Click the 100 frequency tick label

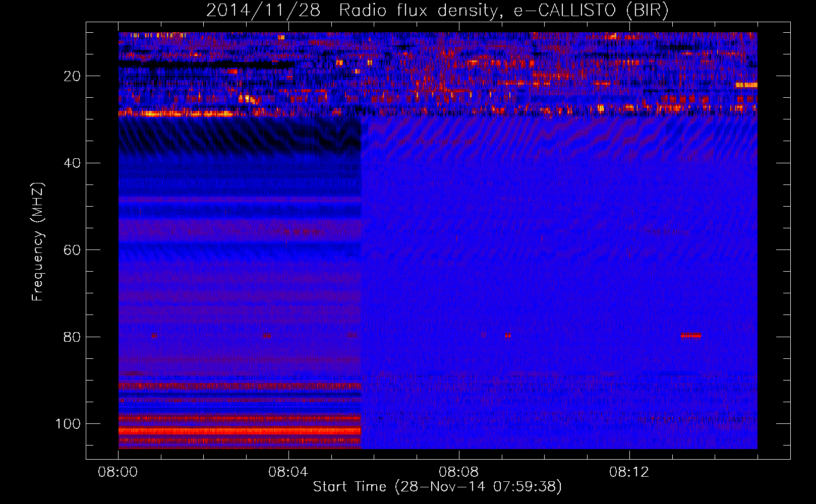[69, 424]
